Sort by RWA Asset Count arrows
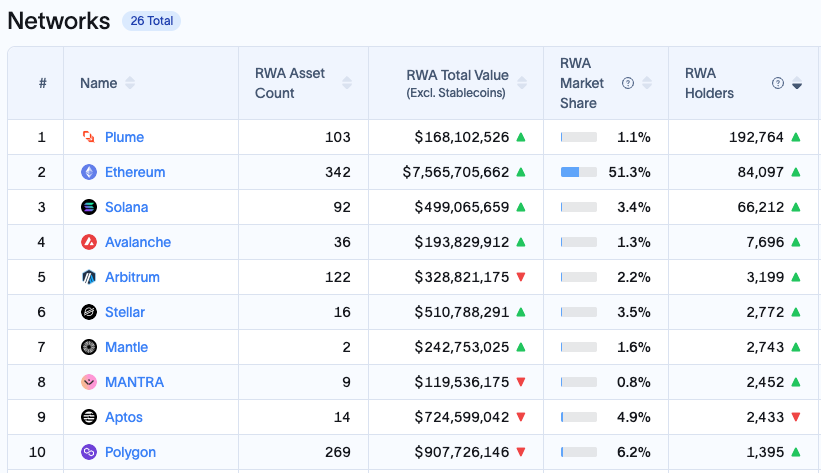Screen dimensions: 821x473 (347, 83)
